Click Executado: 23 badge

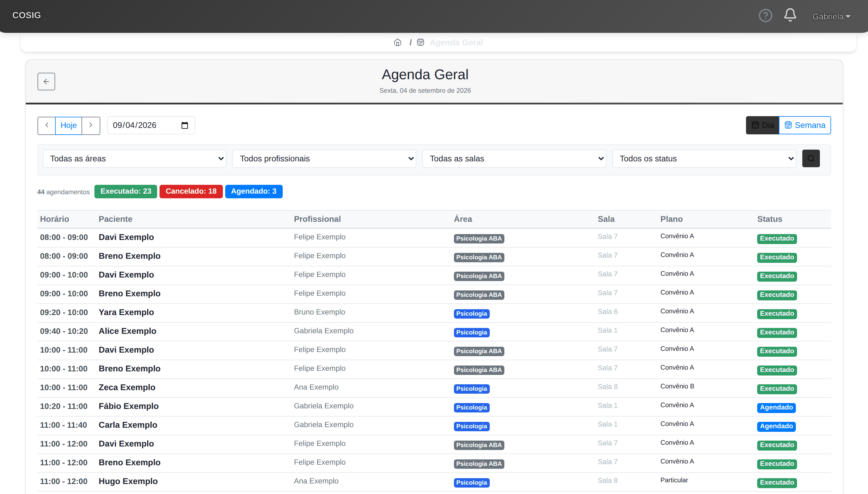[x=126, y=191]
